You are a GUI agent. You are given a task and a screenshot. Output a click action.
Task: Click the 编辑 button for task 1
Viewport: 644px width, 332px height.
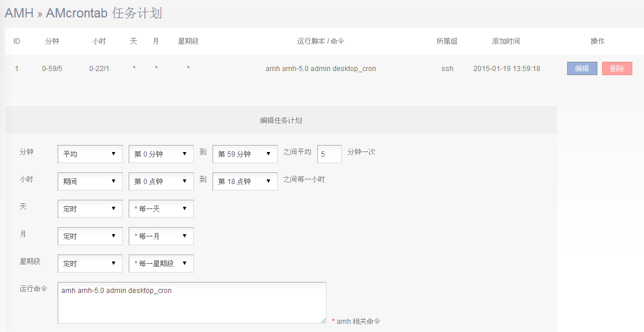click(x=582, y=69)
